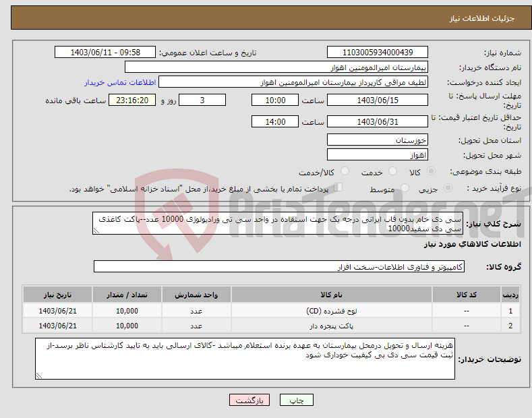
Task: Click the buyer organization name field
Action: click(276, 67)
